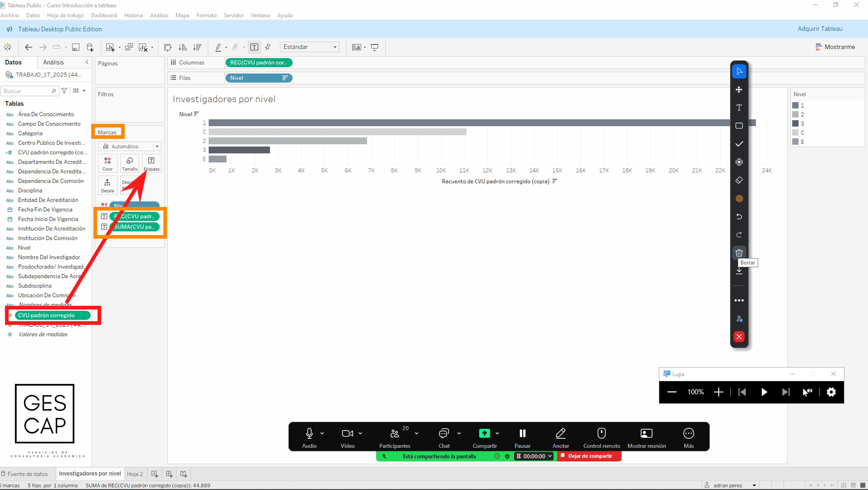
Task: Open the annotation color picker circle
Action: tap(739, 199)
